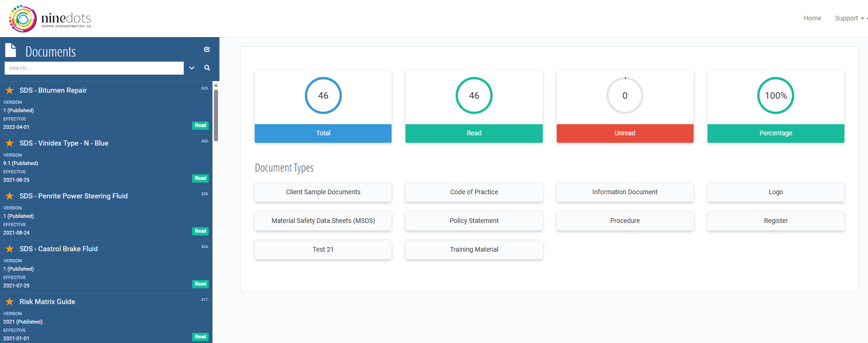Image resolution: width=868 pixels, height=343 pixels.
Task: Click the effective date 2021-07-29
Action: tap(16, 286)
